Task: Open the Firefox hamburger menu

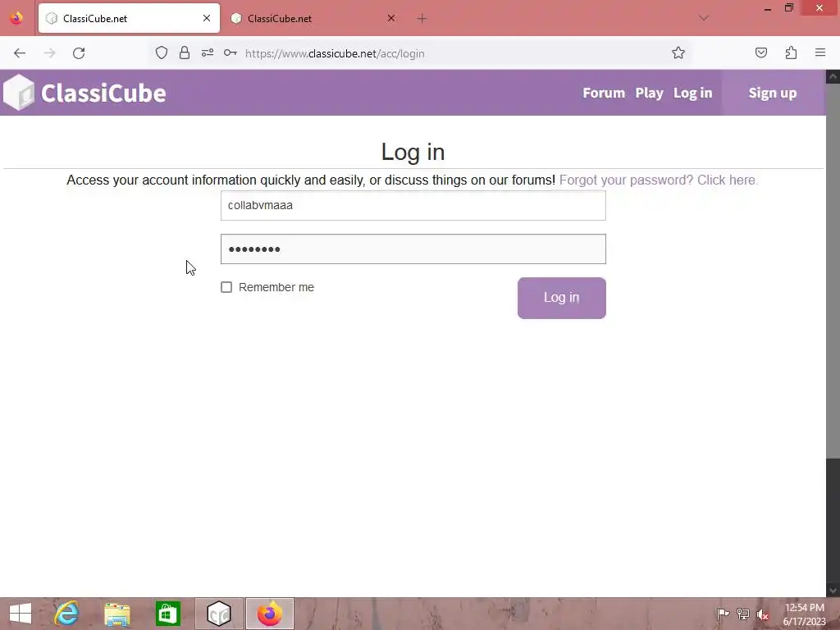Action: pyautogui.click(x=820, y=52)
